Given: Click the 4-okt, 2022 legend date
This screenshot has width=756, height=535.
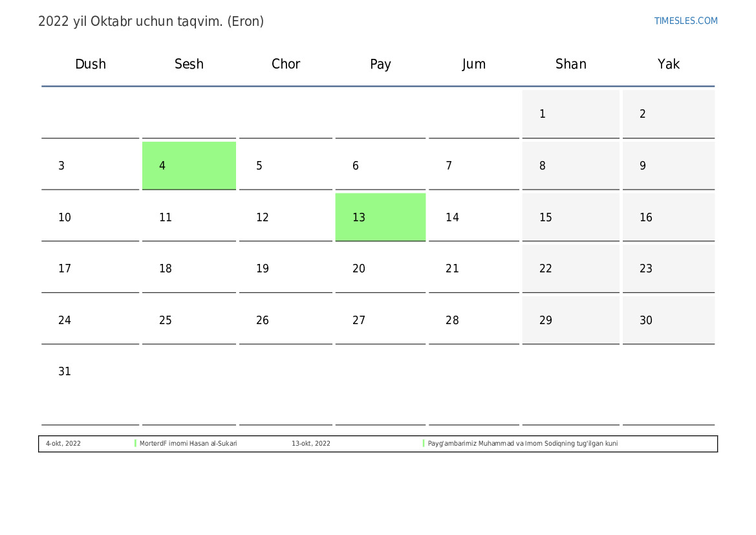Looking at the screenshot, I should (63, 444).
